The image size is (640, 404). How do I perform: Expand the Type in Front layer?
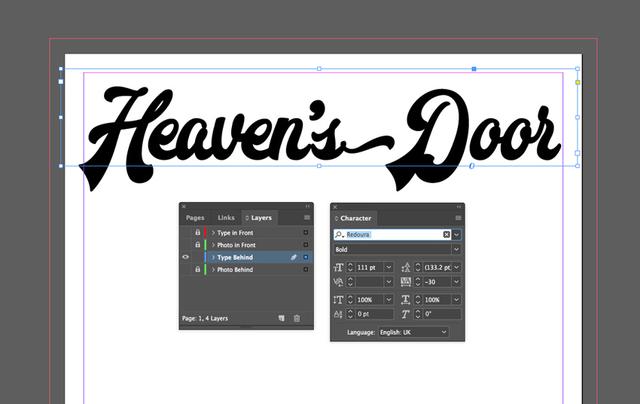coord(213,233)
